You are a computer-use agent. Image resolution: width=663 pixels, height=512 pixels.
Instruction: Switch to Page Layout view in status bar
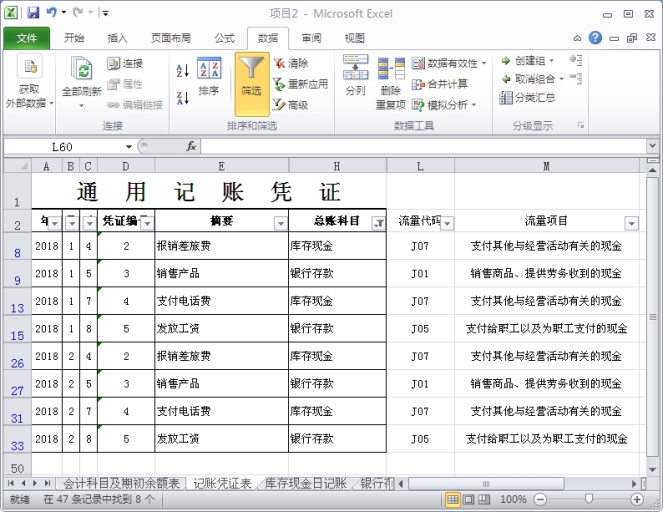point(469,499)
